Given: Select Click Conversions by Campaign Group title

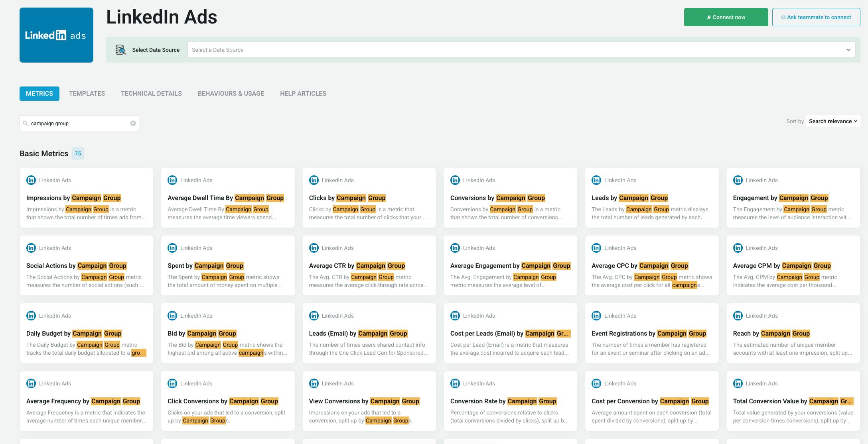Looking at the screenshot, I should (x=223, y=401).
